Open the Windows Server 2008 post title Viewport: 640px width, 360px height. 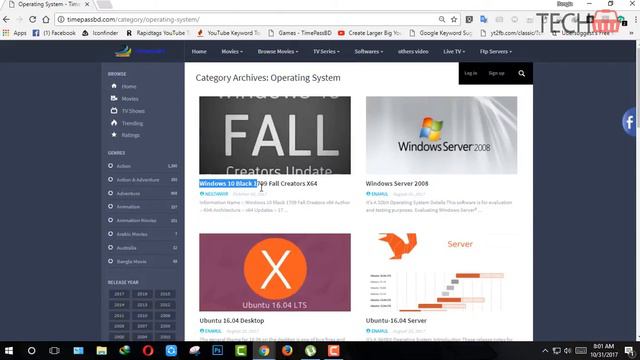coord(397,183)
